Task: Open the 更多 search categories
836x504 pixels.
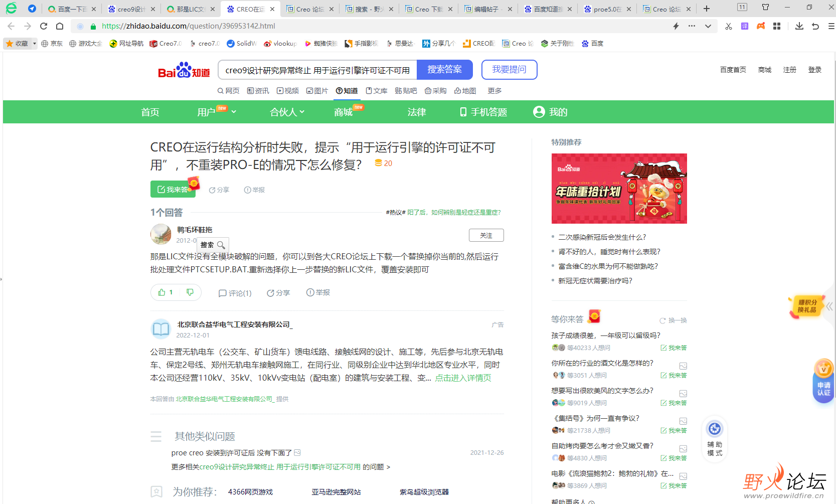Action: click(x=494, y=91)
